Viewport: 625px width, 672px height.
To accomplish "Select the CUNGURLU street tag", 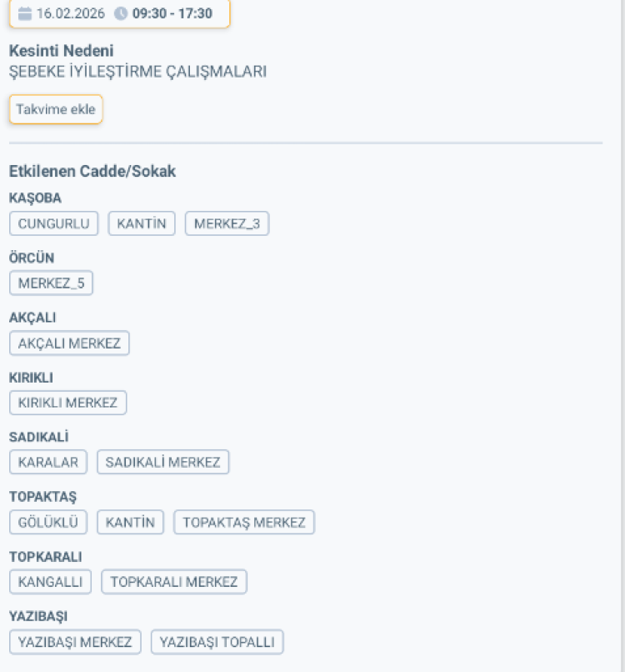I will pyautogui.click(x=53, y=223).
